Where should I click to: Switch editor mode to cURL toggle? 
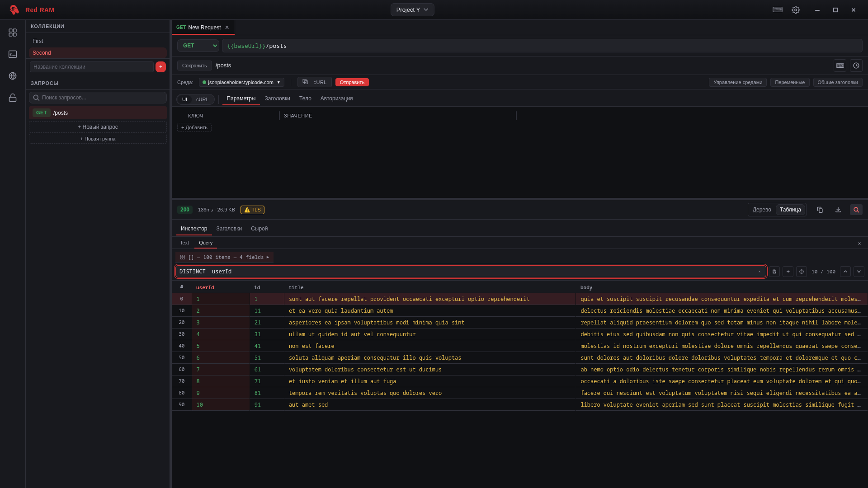(202, 99)
